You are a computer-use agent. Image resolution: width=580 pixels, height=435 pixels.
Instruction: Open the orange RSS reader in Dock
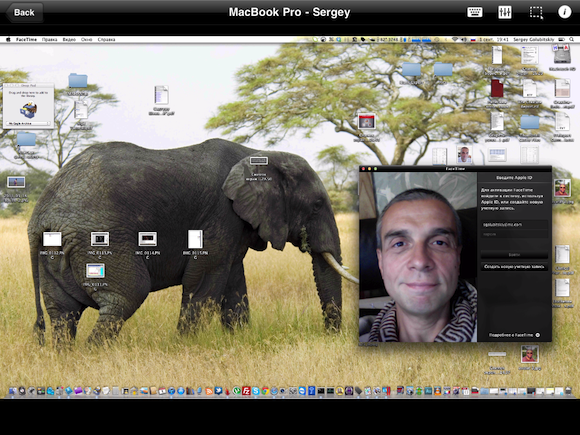209,391
